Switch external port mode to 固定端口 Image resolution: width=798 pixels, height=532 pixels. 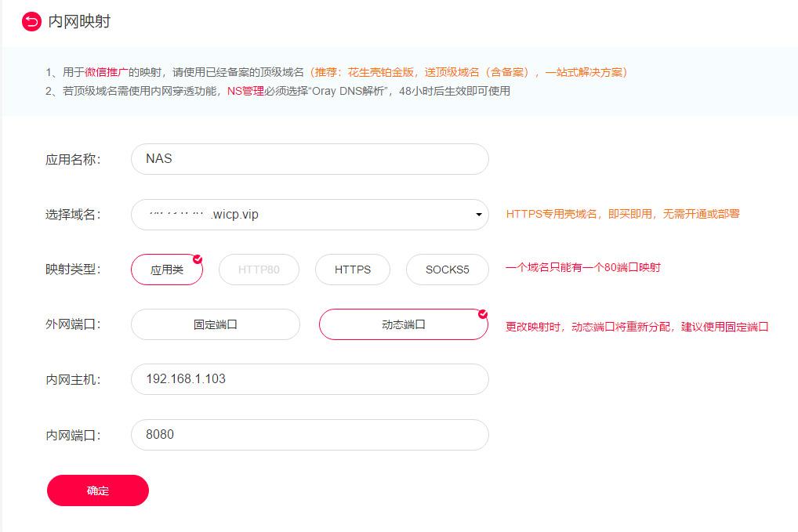tap(215, 324)
